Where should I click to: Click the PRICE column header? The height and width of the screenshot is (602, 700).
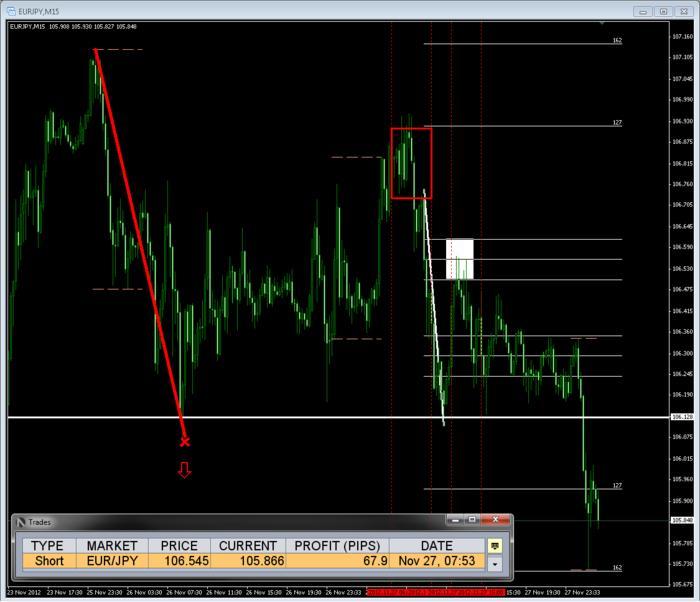(179, 546)
